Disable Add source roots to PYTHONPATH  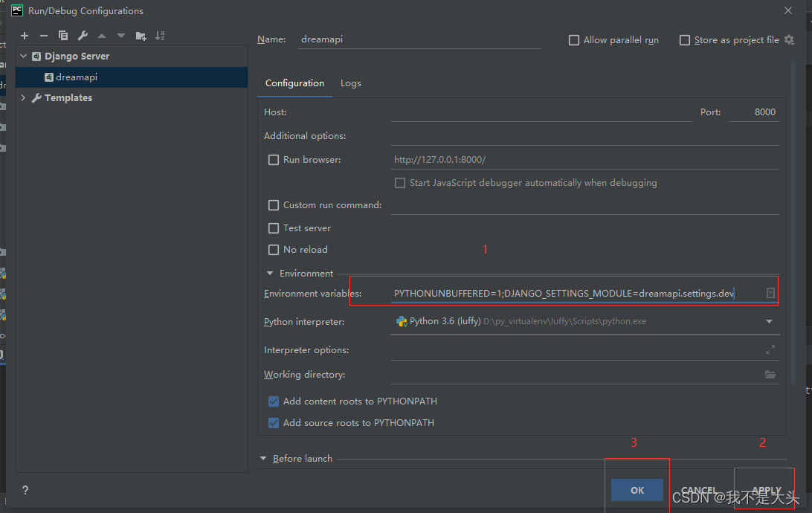pyautogui.click(x=274, y=422)
